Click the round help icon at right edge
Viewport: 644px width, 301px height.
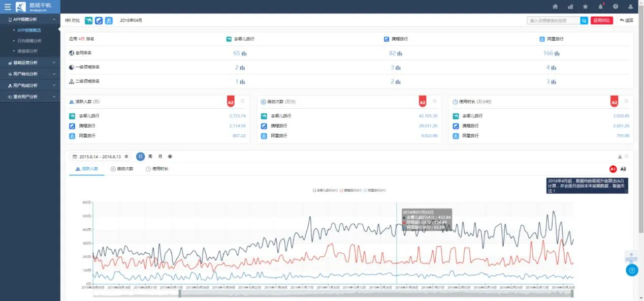(632, 270)
